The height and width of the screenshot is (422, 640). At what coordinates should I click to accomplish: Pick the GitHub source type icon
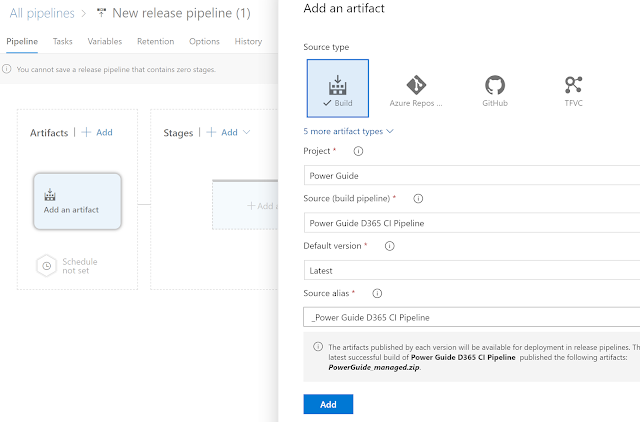[494, 88]
